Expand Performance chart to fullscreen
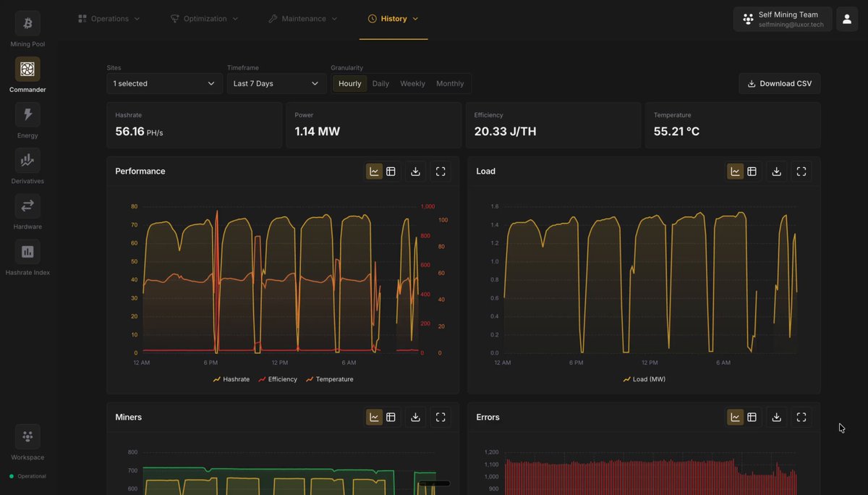868x495 pixels. [441, 172]
